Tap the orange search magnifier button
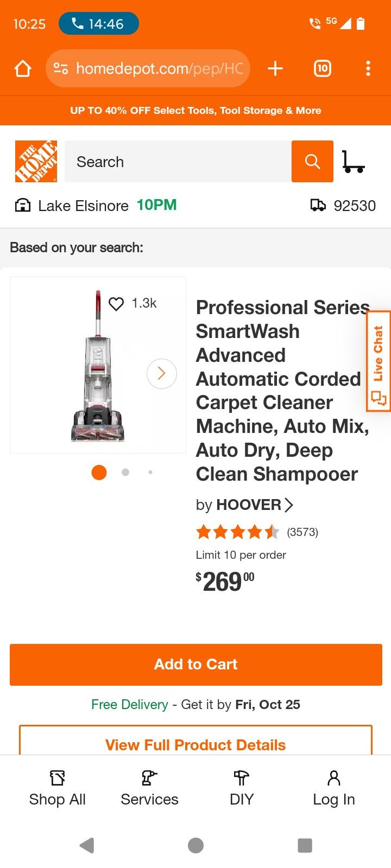 pos(312,161)
